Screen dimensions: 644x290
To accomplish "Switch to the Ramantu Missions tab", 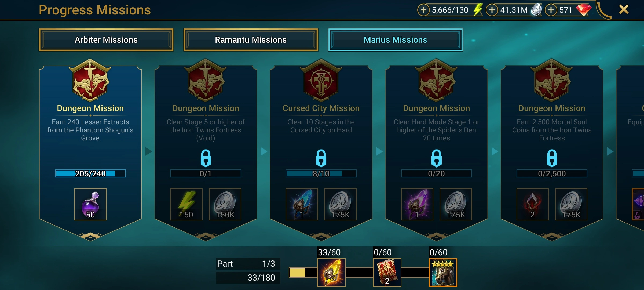I will pyautogui.click(x=251, y=40).
